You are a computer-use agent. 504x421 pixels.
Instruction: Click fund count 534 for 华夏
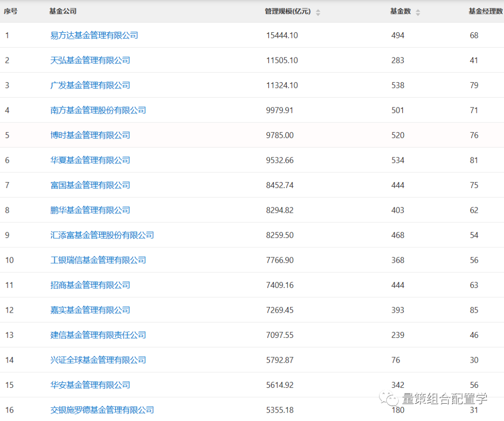click(x=398, y=161)
